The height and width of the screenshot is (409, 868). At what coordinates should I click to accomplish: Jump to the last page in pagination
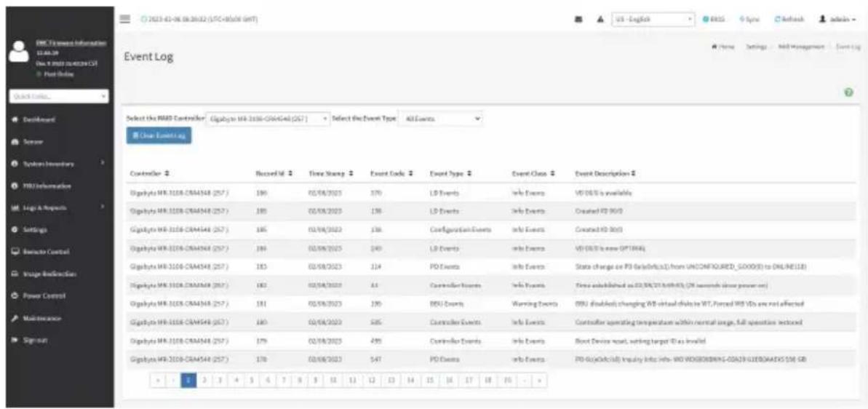coord(538,381)
